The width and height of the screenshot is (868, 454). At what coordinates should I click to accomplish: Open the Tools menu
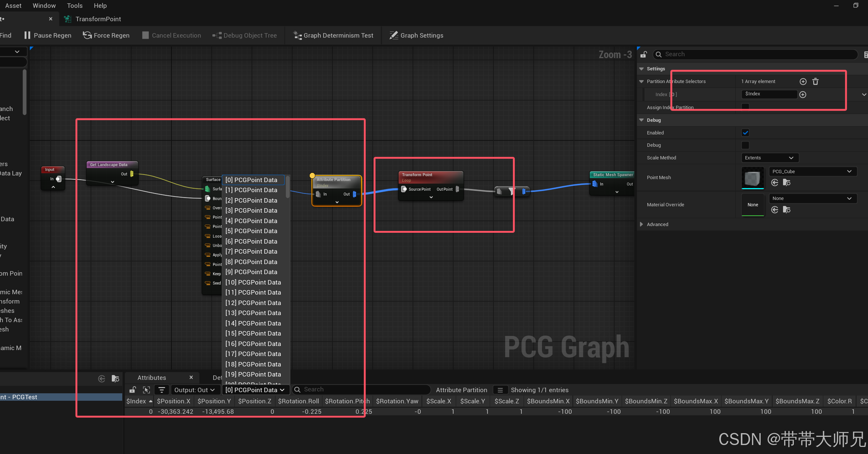(x=75, y=6)
